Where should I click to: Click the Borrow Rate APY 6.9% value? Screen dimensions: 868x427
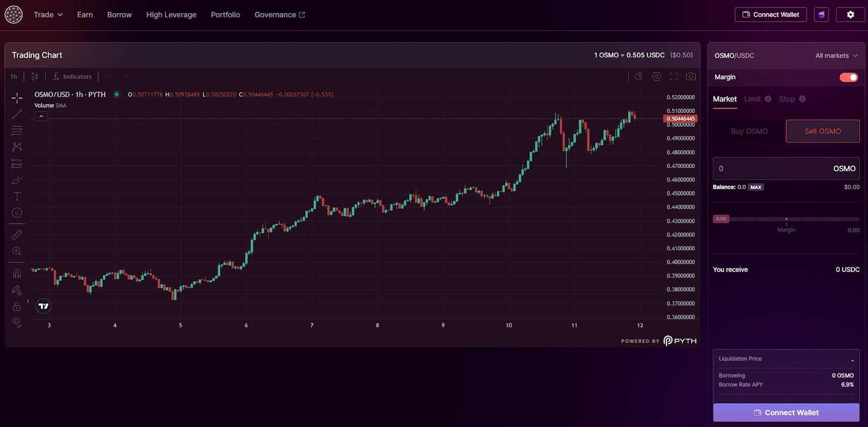point(847,385)
